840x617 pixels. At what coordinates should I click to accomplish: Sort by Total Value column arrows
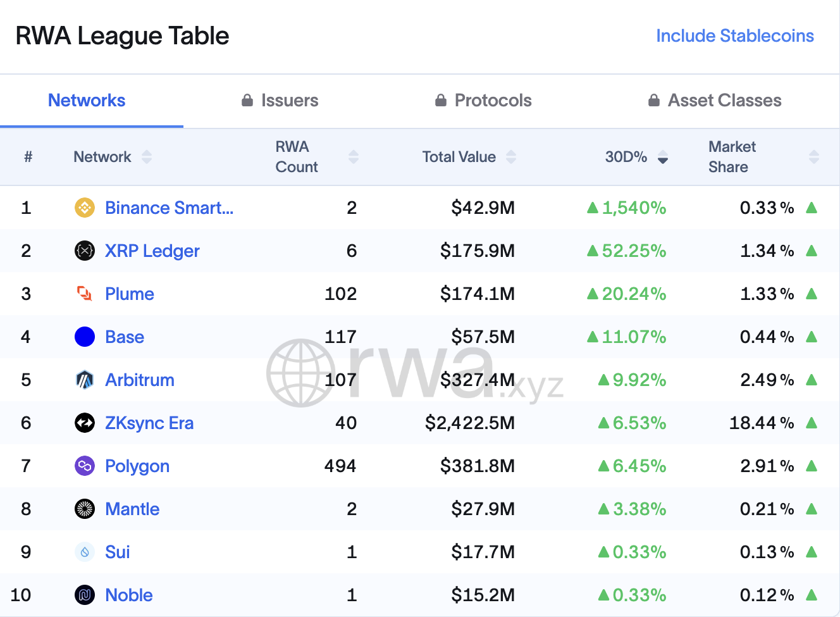coord(511,157)
